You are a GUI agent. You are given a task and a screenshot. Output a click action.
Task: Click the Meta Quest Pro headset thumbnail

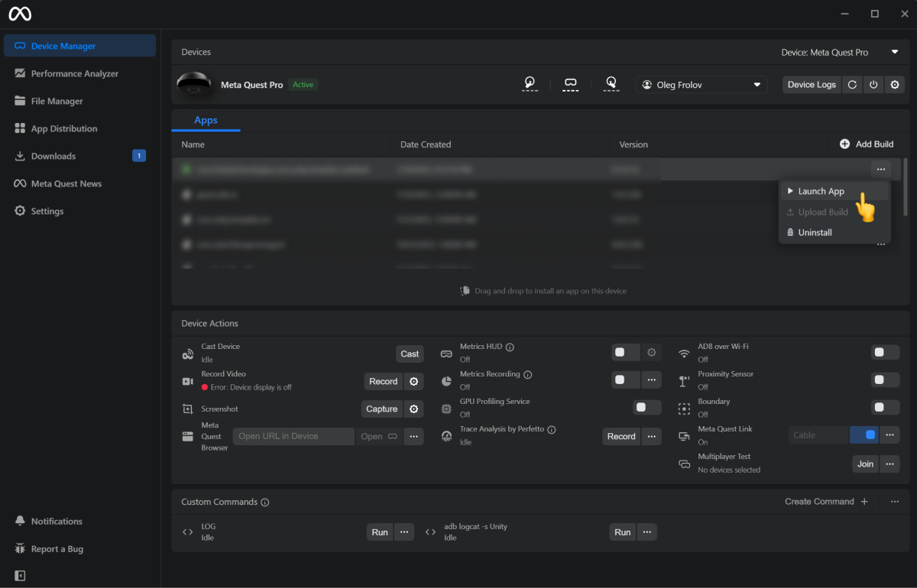[195, 84]
